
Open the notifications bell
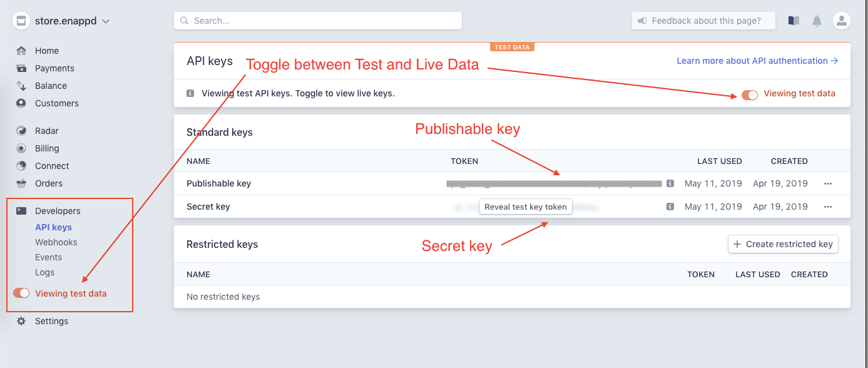pyautogui.click(x=817, y=21)
